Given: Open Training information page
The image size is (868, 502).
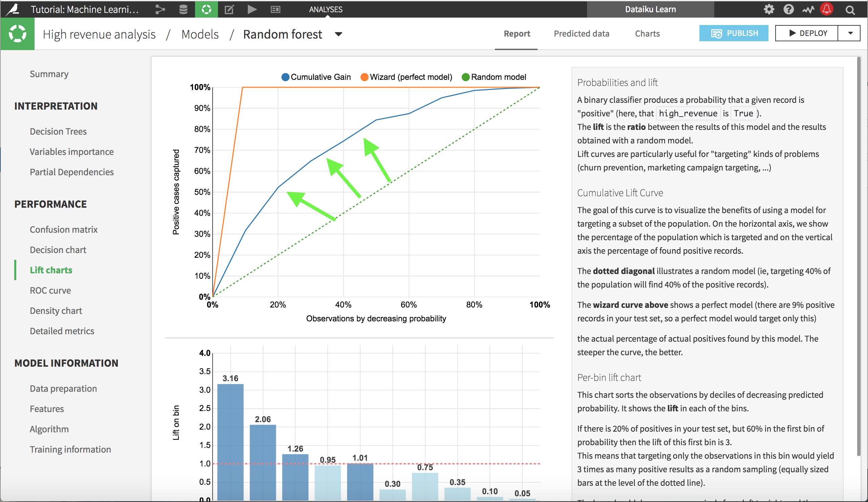Looking at the screenshot, I should point(70,449).
